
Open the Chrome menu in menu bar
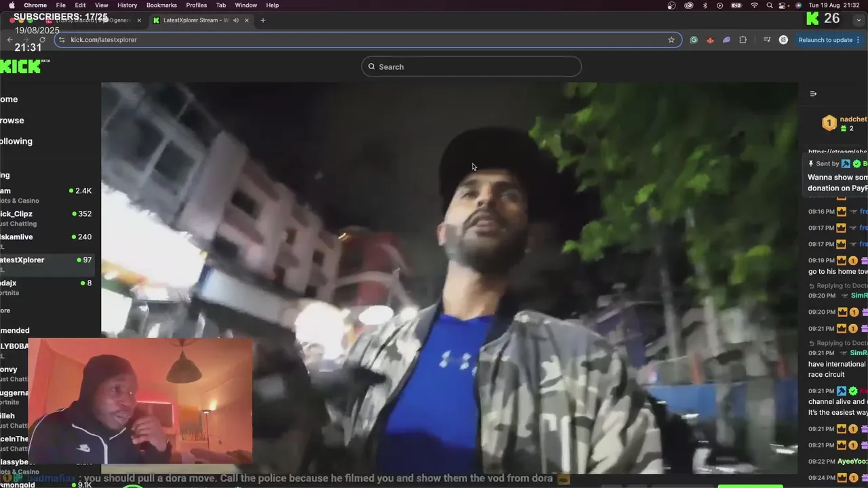tap(35, 5)
